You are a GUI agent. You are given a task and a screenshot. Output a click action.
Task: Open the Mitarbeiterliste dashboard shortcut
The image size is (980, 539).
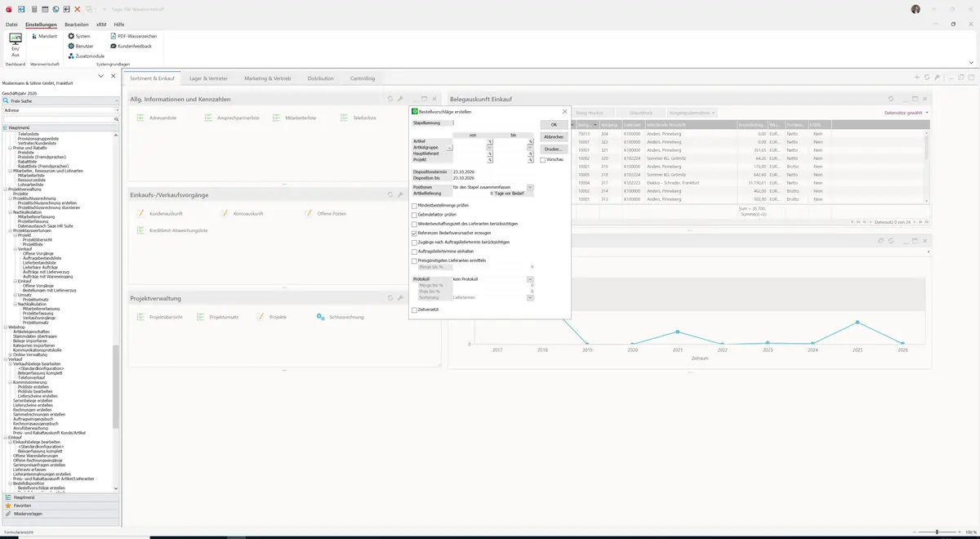[295, 118]
